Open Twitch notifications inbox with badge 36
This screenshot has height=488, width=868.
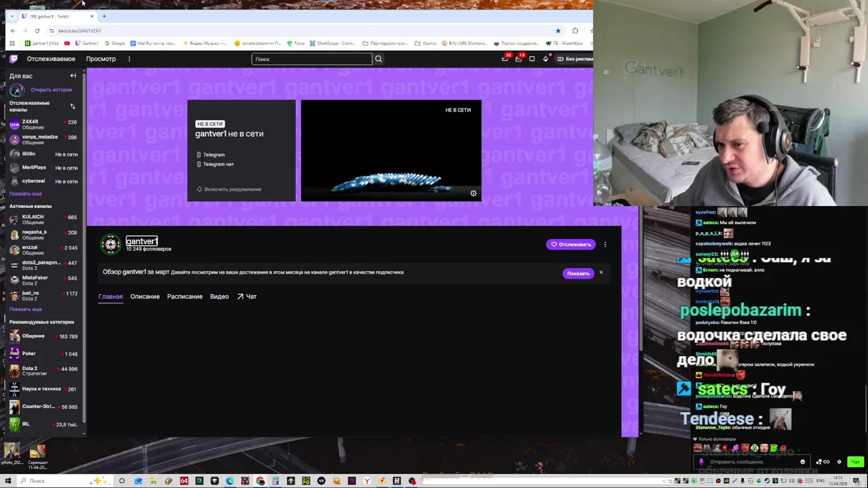click(x=505, y=59)
